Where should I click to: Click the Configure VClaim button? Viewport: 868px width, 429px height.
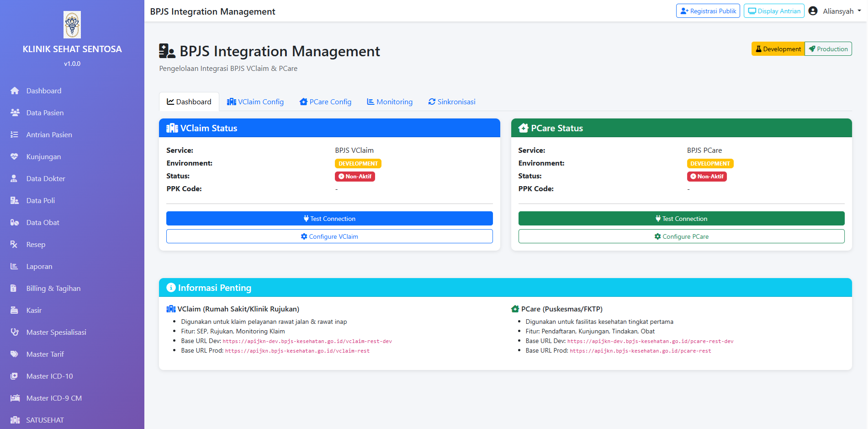click(x=329, y=236)
